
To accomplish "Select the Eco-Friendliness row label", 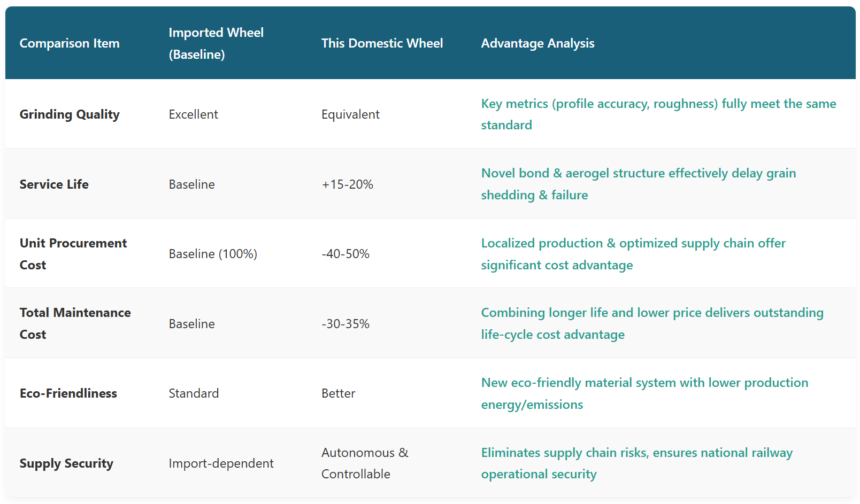I will coord(68,393).
